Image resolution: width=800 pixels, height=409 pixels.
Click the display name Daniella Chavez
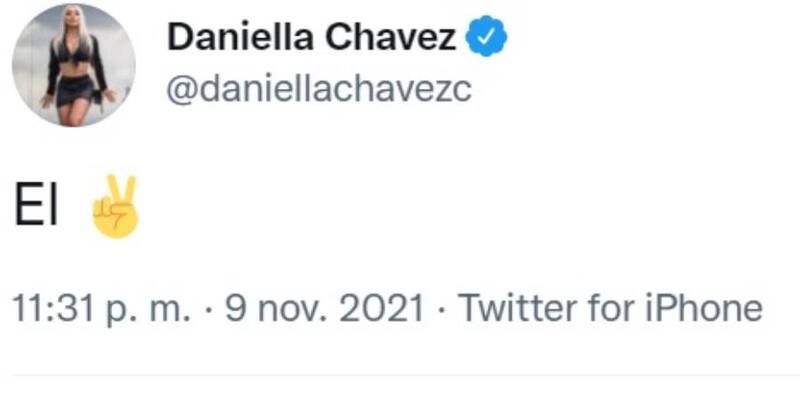click(x=311, y=39)
